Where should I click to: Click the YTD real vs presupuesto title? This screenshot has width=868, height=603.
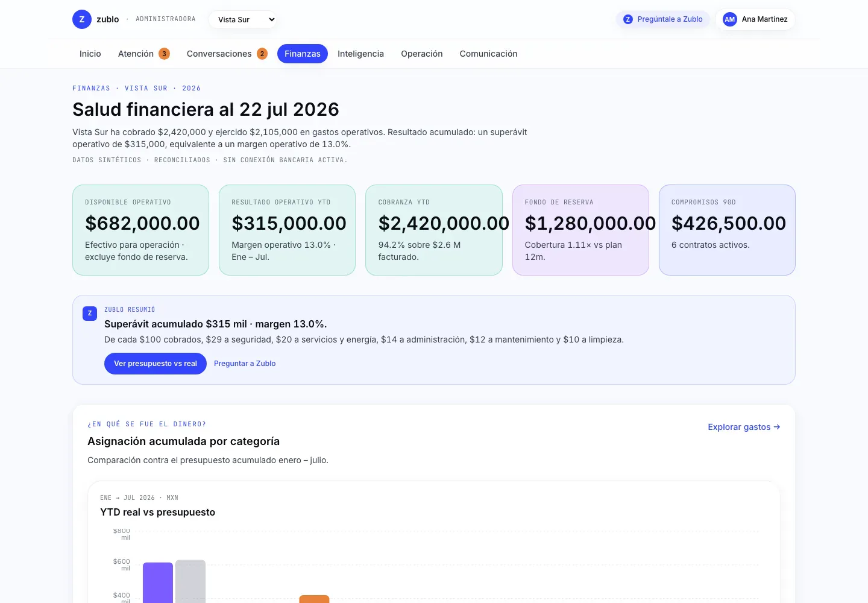(x=157, y=512)
